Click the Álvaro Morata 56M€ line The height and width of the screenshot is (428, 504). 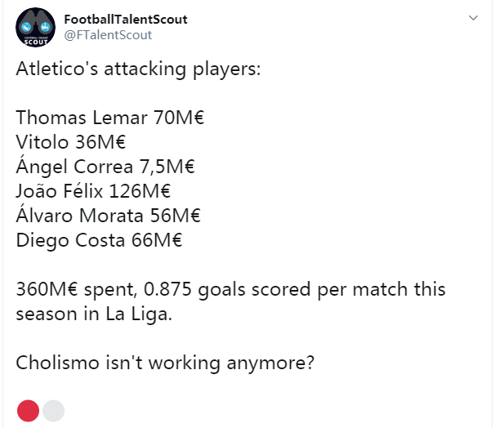109,216
